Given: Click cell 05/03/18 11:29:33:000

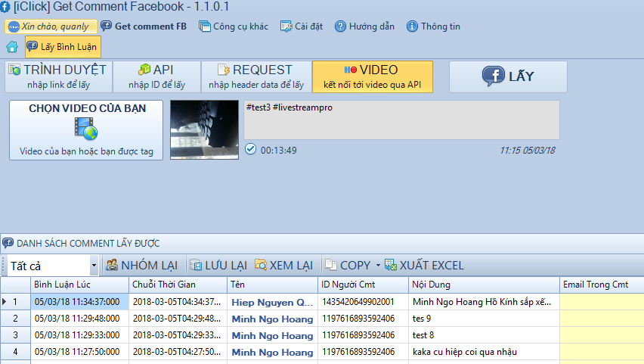Looking at the screenshot, I should pos(79,335).
